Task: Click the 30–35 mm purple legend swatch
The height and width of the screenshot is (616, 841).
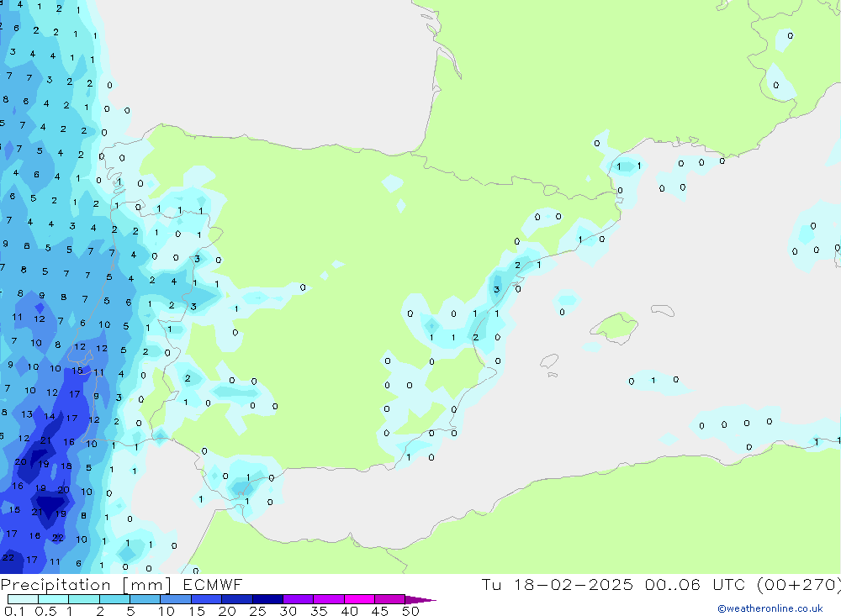Action: (x=298, y=599)
